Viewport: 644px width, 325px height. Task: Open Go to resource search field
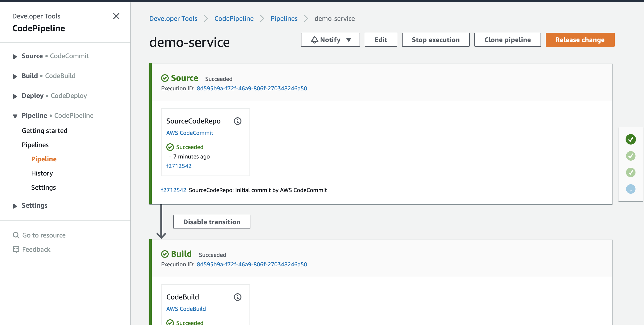pyautogui.click(x=44, y=235)
